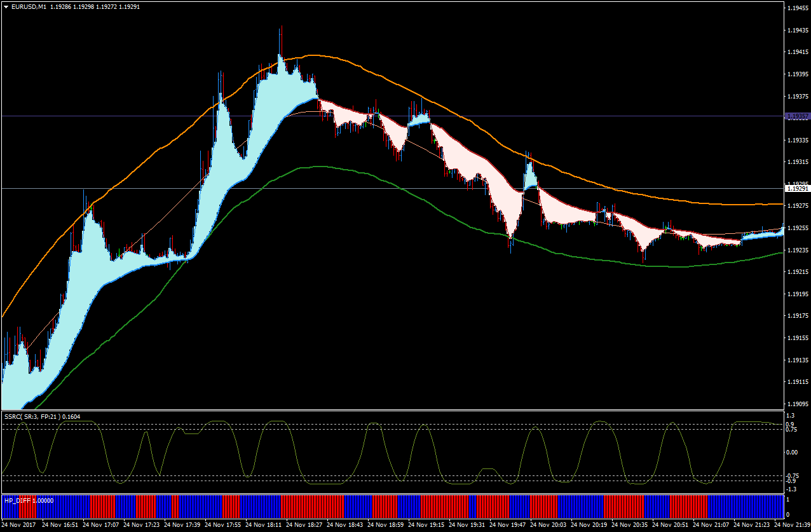This screenshot has height=532, width=811.
Task: Click the 24 Nov 16:51 time label
Action: pos(60,526)
